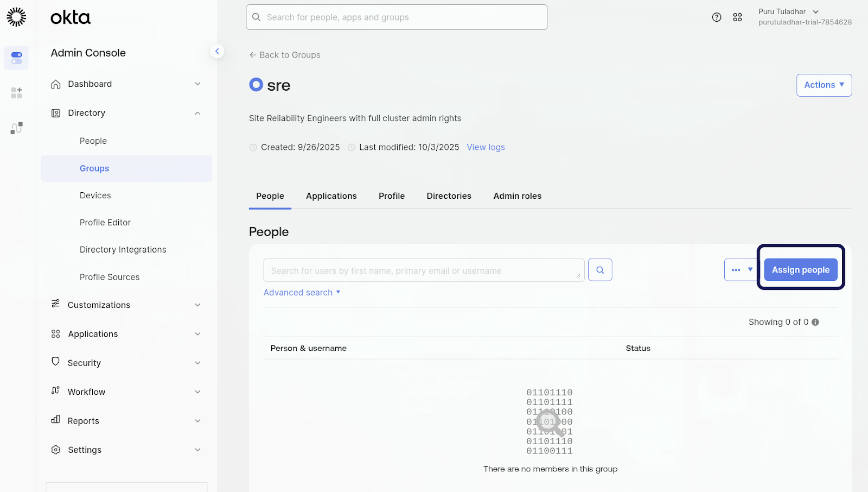The height and width of the screenshot is (492, 868).
Task: Click the Okta sunburst logo icon
Action: coord(16,17)
